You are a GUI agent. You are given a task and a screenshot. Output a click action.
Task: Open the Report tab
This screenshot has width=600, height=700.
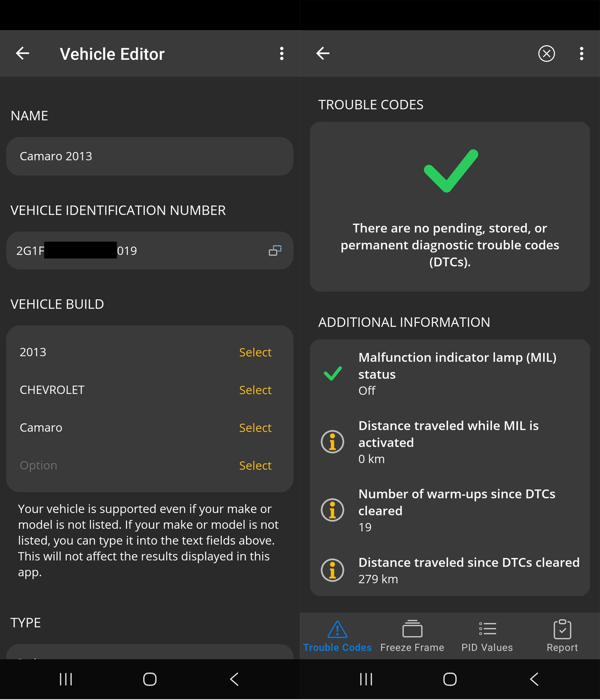[562, 636]
